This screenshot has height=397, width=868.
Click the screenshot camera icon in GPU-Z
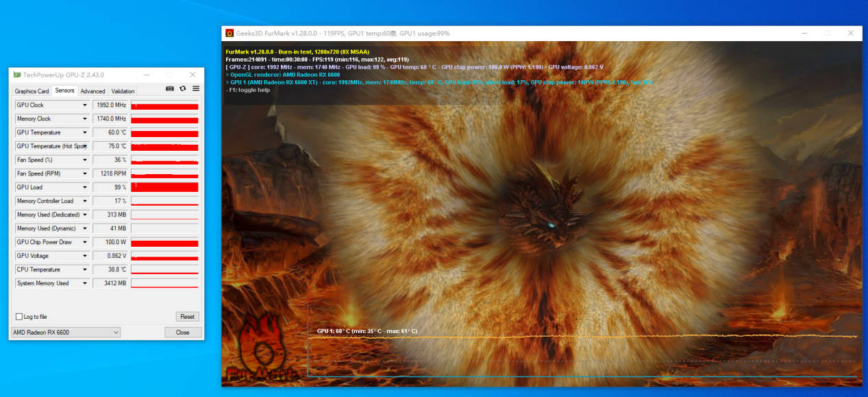coord(170,88)
